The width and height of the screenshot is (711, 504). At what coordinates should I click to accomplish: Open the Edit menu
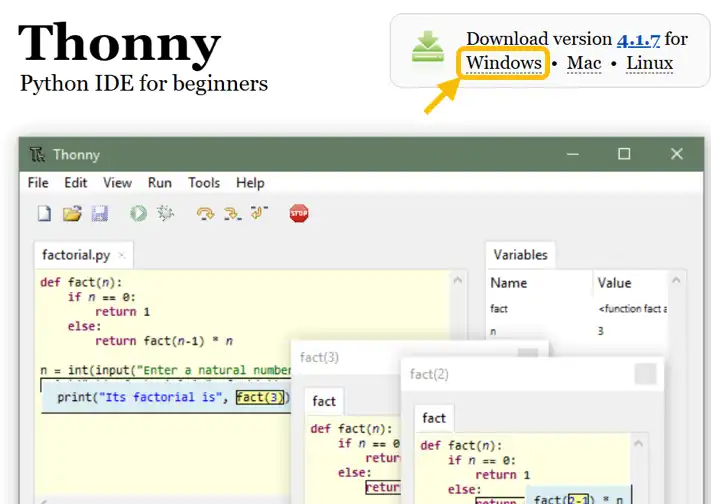point(75,183)
